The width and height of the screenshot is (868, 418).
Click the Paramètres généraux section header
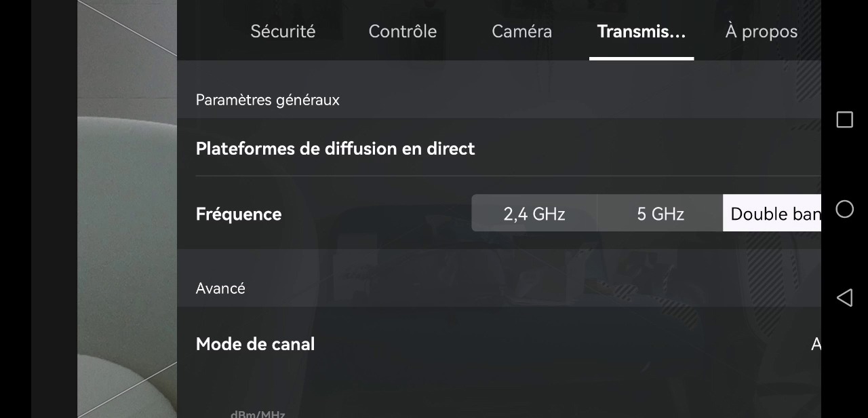point(268,100)
